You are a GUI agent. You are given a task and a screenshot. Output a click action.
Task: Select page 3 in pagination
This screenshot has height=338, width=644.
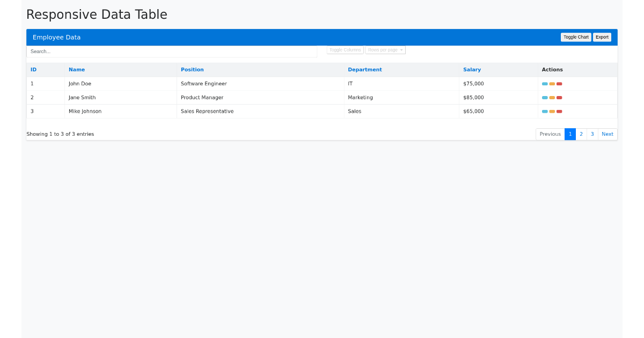click(x=592, y=134)
